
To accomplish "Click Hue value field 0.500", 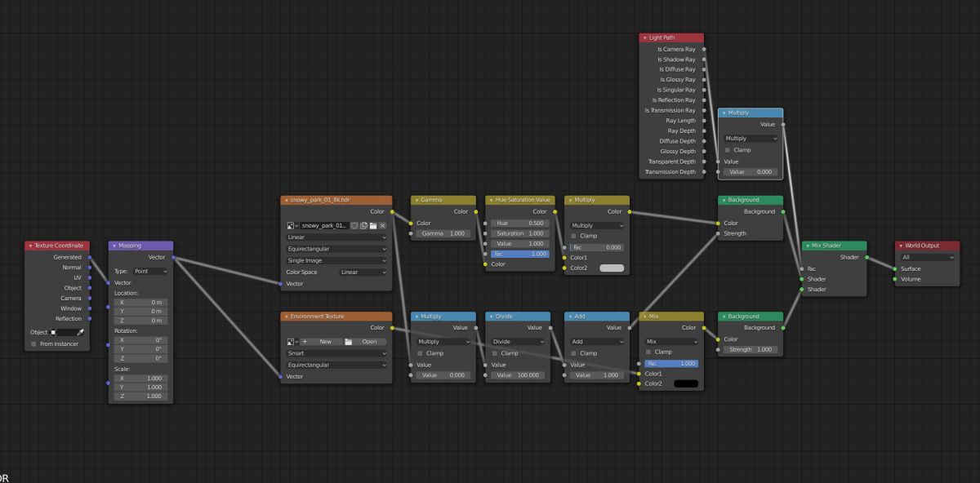I will click(519, 224).
